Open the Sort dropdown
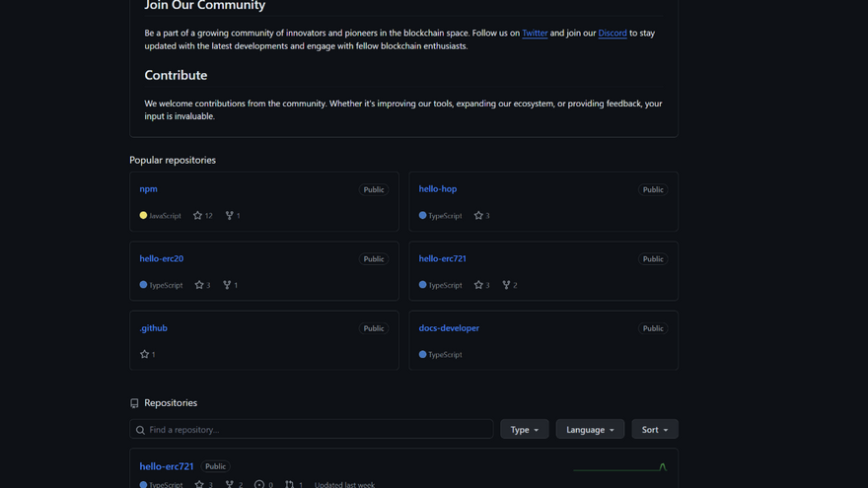Screen dimensions: 868x488 [654, 430]
